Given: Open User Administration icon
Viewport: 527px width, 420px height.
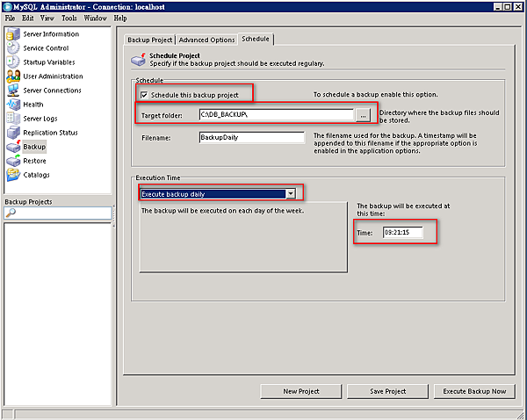Looking at the screenshot, I should pos(13,76).
